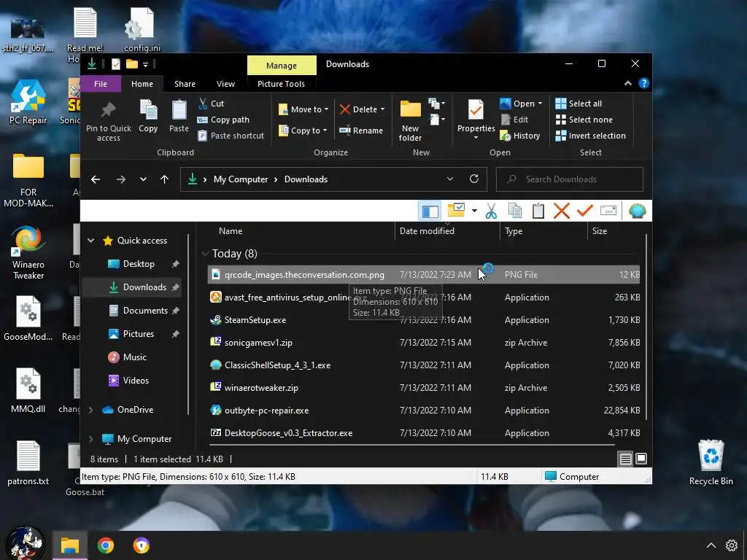
Task: Click the Copy ribbon icon
Action: pos(148,116)
